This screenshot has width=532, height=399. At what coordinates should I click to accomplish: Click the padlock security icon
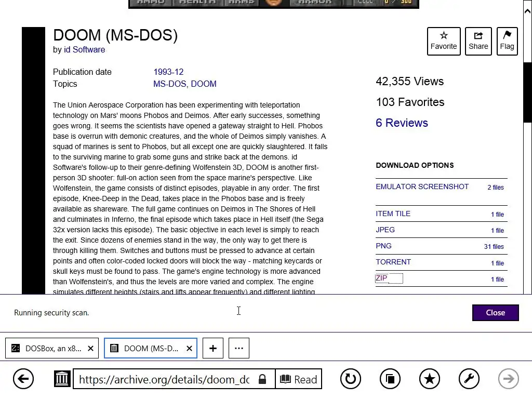coord(262,379)
